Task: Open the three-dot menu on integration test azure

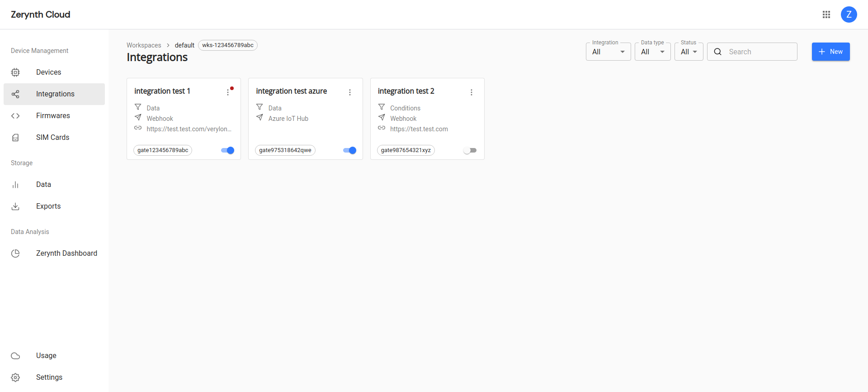Action: pyautogui.click(x=350, y=92)
